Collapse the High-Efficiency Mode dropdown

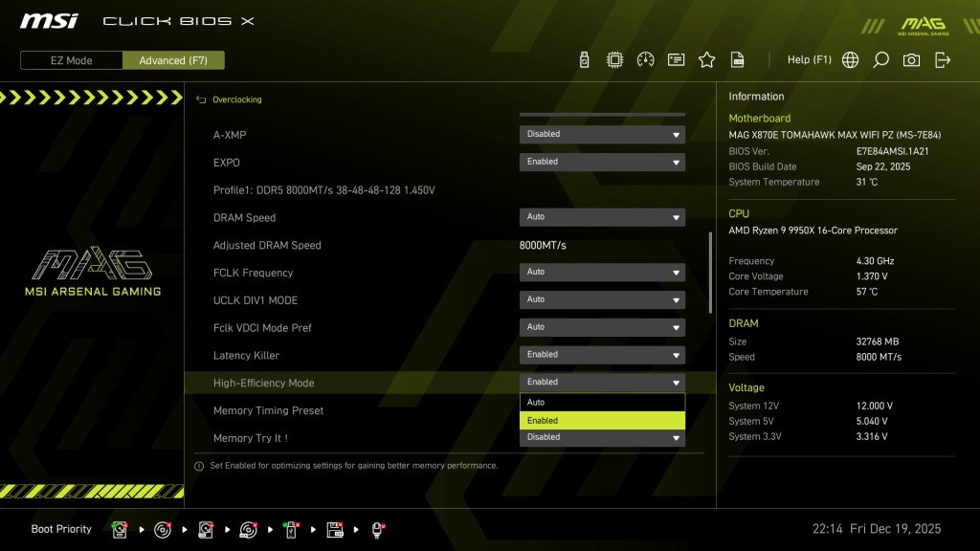[x=602, y=382]
